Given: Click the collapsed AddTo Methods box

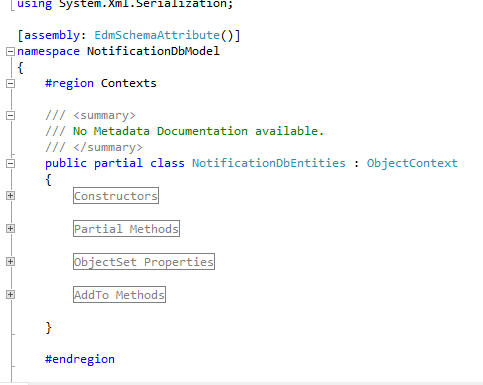Looking at the screenshot, I should 119,295.
